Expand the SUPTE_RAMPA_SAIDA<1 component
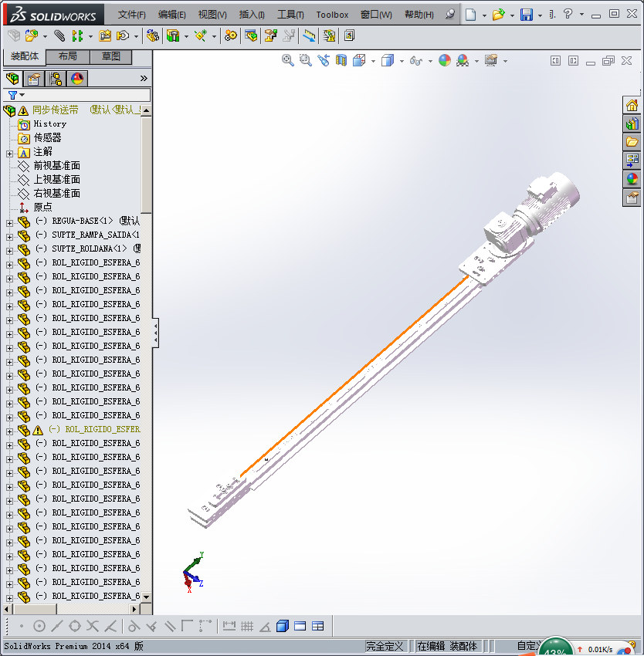Image resolution: width=644 pixels, height=656 pixels. [x=9, y=237]
